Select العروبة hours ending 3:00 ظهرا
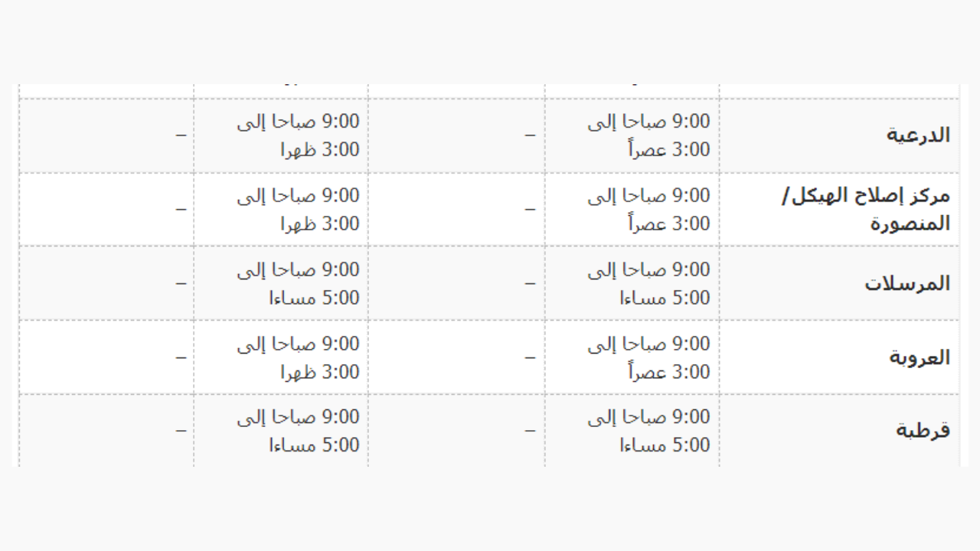Image resolution: width=980 pixels, height=551 pixels. [x=298, y=357]
